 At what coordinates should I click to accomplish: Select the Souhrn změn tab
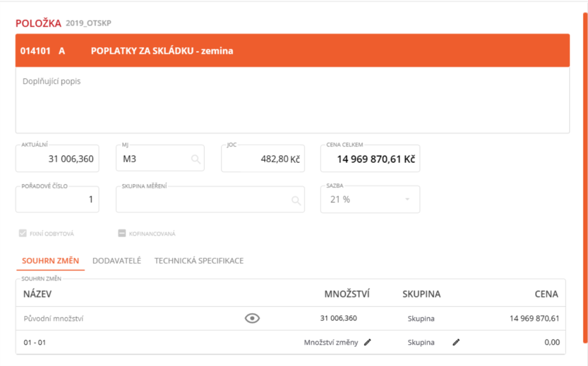[x=50, y=260]
